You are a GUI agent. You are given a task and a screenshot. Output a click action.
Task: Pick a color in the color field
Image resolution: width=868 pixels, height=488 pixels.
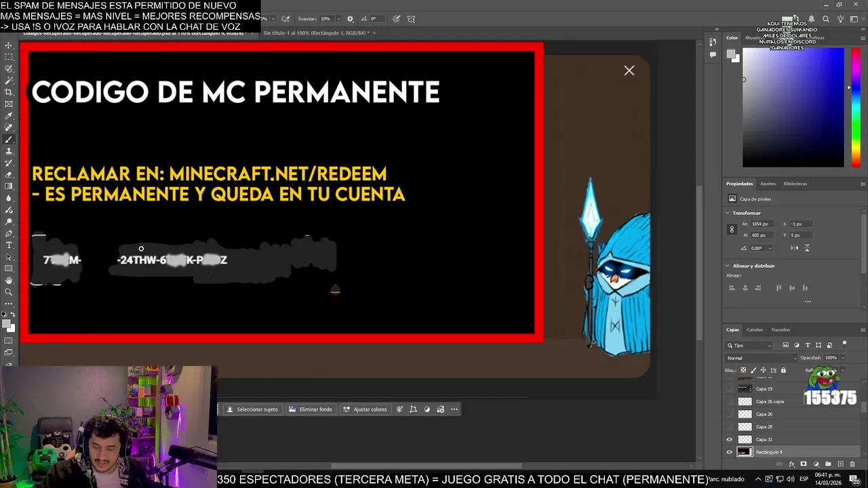pos(793,108)
